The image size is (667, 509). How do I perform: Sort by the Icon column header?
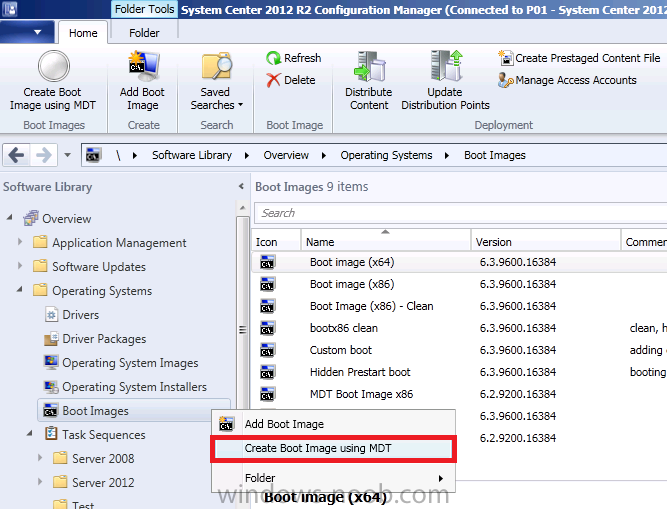coord(276,242)
